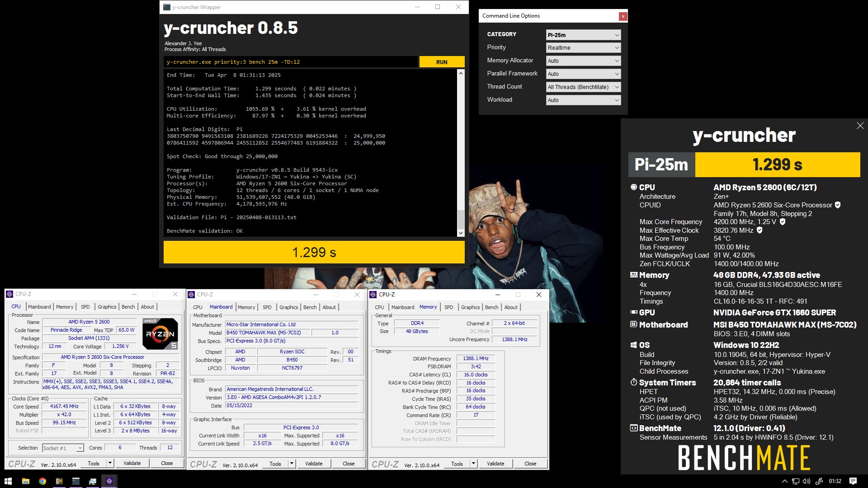Click the Memory section icon in BenchMate
The width and height of the screenshot is (868, 488).
point(633,275)
